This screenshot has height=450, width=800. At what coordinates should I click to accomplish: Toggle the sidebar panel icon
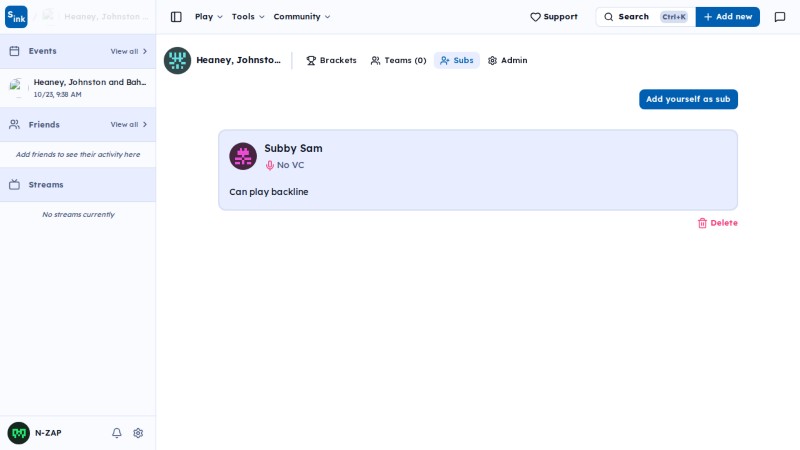click(x=176, y=17)
